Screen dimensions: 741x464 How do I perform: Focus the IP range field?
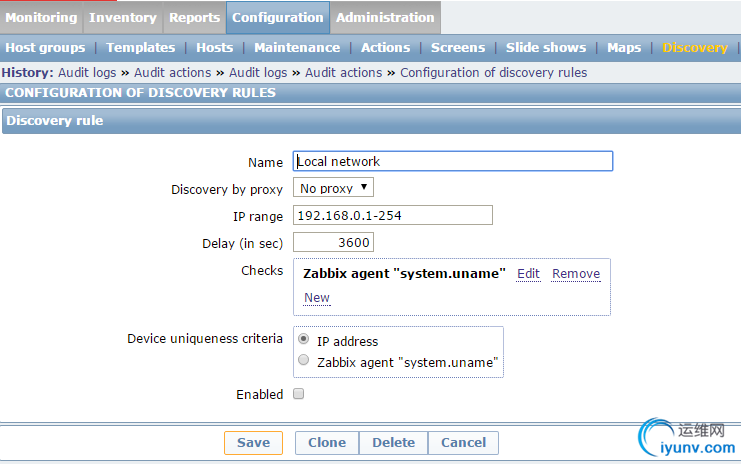[x=393, y=215]
